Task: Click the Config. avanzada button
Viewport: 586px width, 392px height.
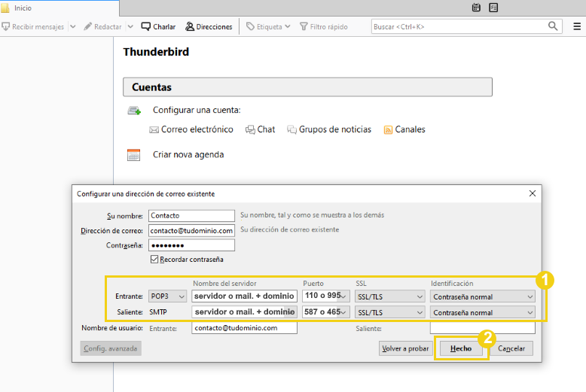Action: [x=111, y=348]
